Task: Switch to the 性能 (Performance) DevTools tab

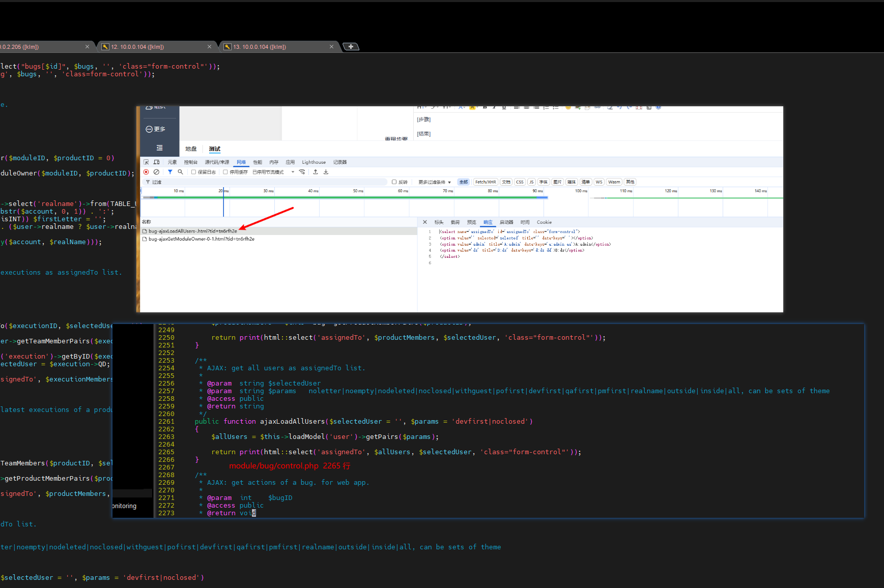Action: [258, 162]
